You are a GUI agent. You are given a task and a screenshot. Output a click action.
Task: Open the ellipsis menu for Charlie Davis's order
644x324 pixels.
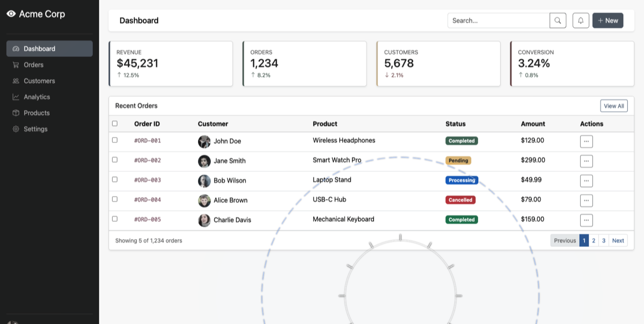click(x=586, y=220)
